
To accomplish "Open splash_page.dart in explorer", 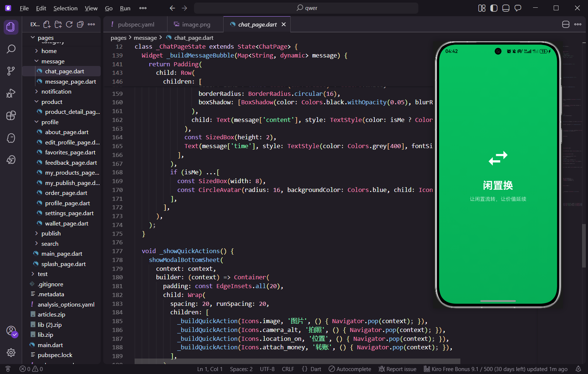I will pos(63,264).
